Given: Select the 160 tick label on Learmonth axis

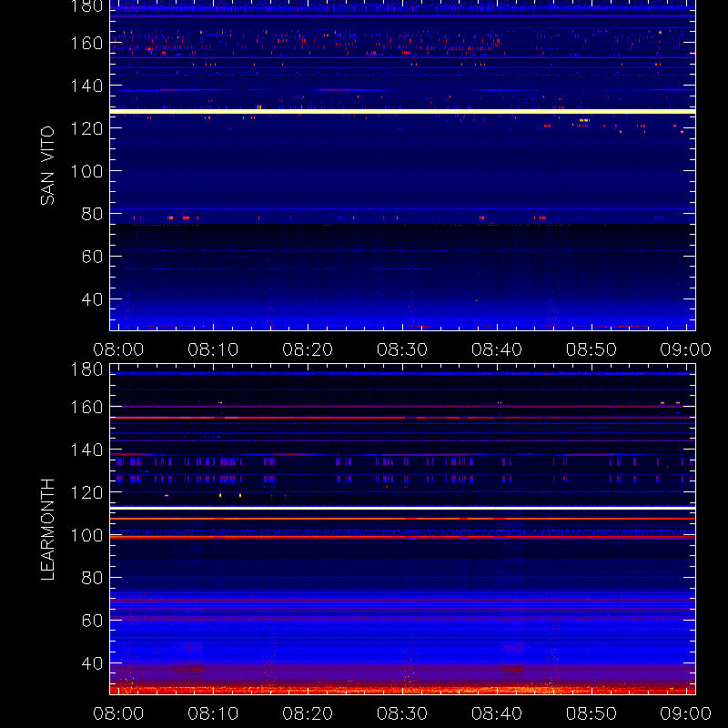Looking at the screenshot, I should [x=86, y=407].
